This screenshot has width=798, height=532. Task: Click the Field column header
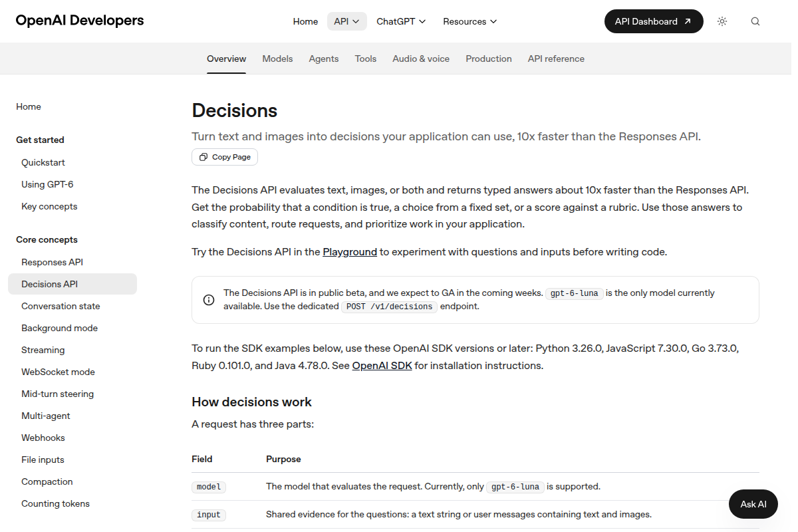click(202, 459)
